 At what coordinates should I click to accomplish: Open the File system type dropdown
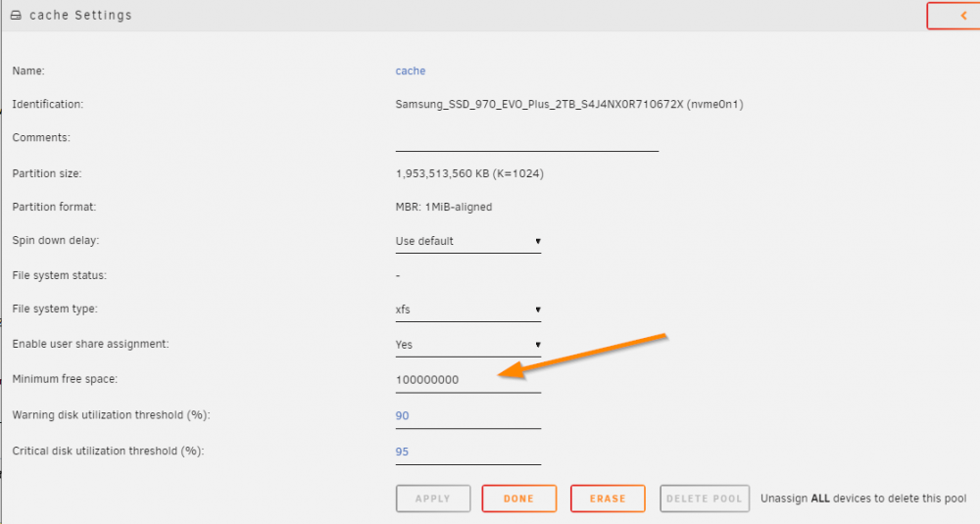click(x=468, y=310)
